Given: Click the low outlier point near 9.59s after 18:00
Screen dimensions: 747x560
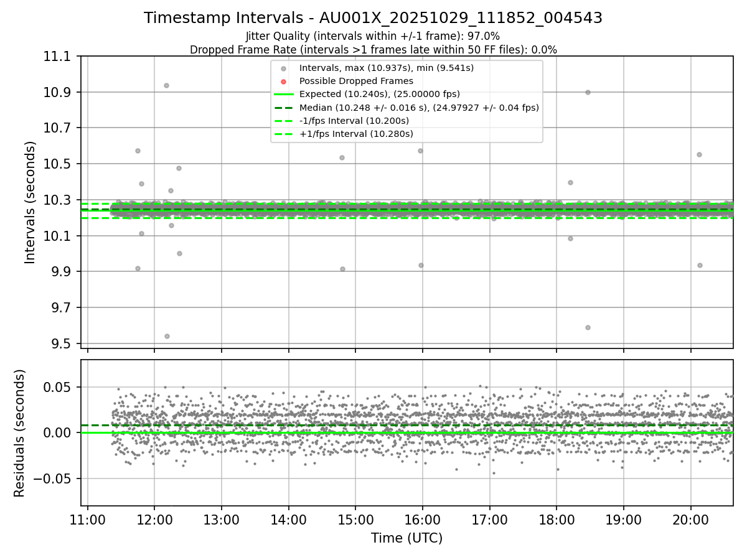Looking at the screenshot, I should [x=588, y=327].
